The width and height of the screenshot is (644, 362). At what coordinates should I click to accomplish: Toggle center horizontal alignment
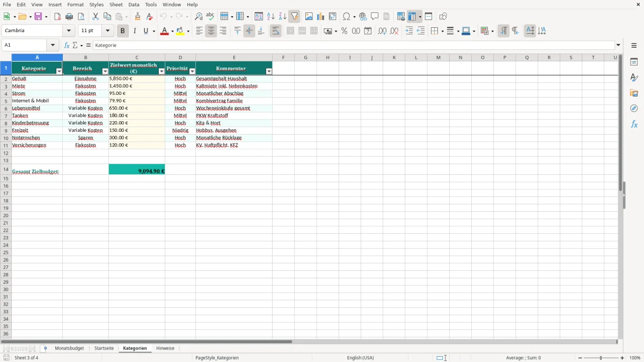[211, 31]
